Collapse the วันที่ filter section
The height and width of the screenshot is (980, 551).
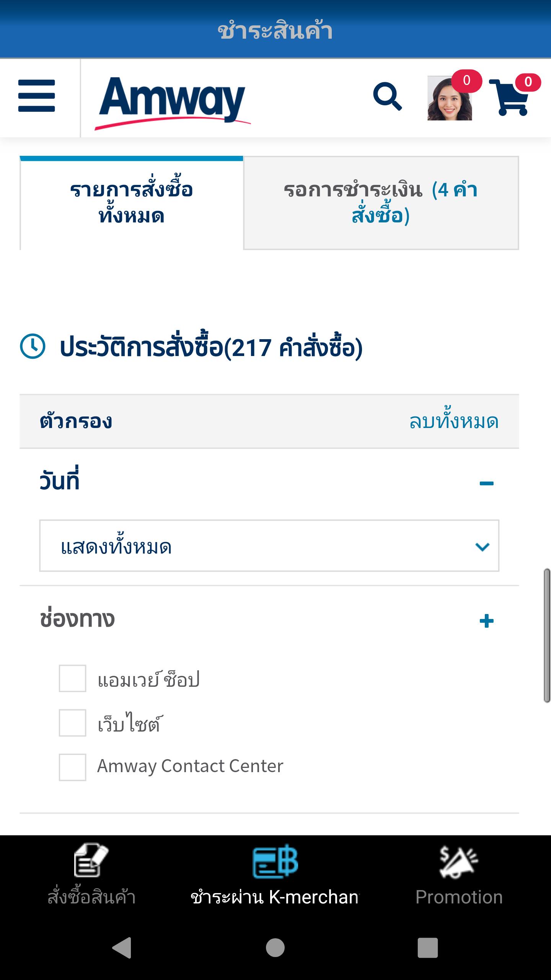coord(486,483)
